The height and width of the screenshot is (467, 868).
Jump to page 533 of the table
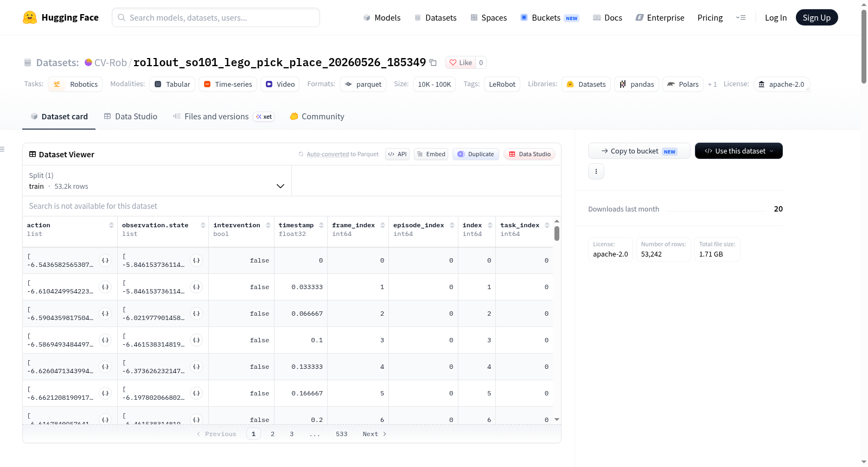pyautogui.click(x=341, y=434)
